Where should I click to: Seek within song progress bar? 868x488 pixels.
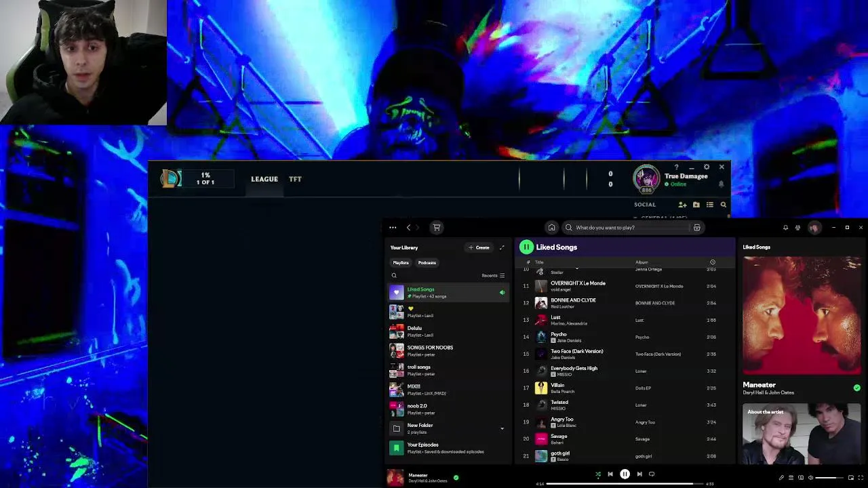[x=625, y=484]
